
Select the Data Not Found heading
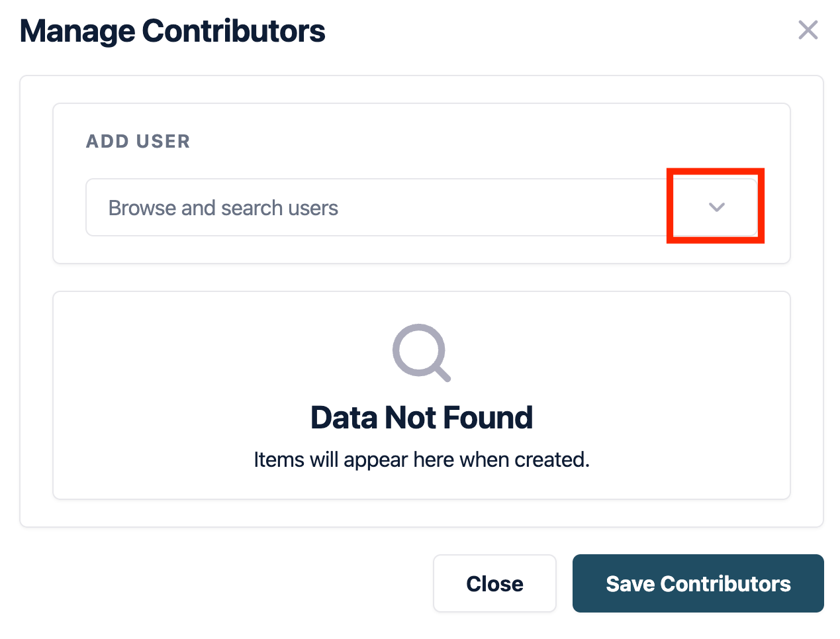click(421, 418)
